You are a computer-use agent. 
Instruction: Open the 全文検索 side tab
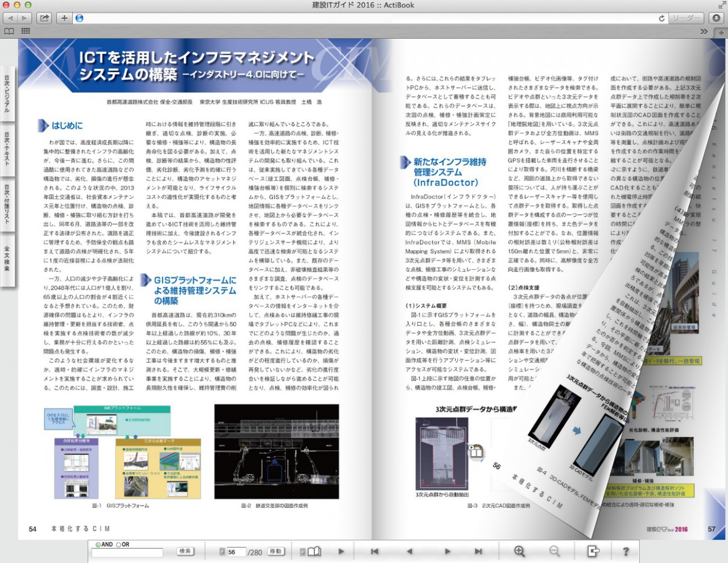(x=7, y=259)
